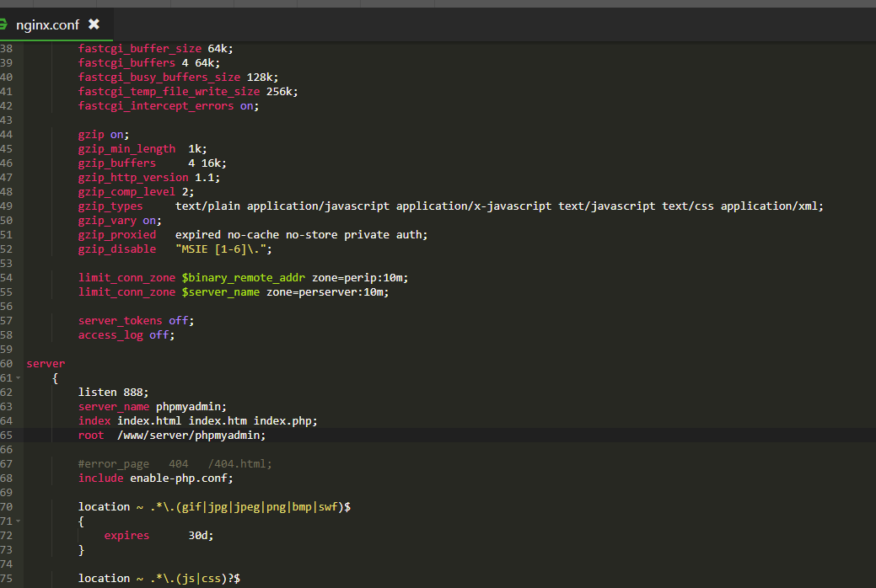Click line number 44 in the gutter
The height and width of the screenshot is (588, 876).
(7, 135)
